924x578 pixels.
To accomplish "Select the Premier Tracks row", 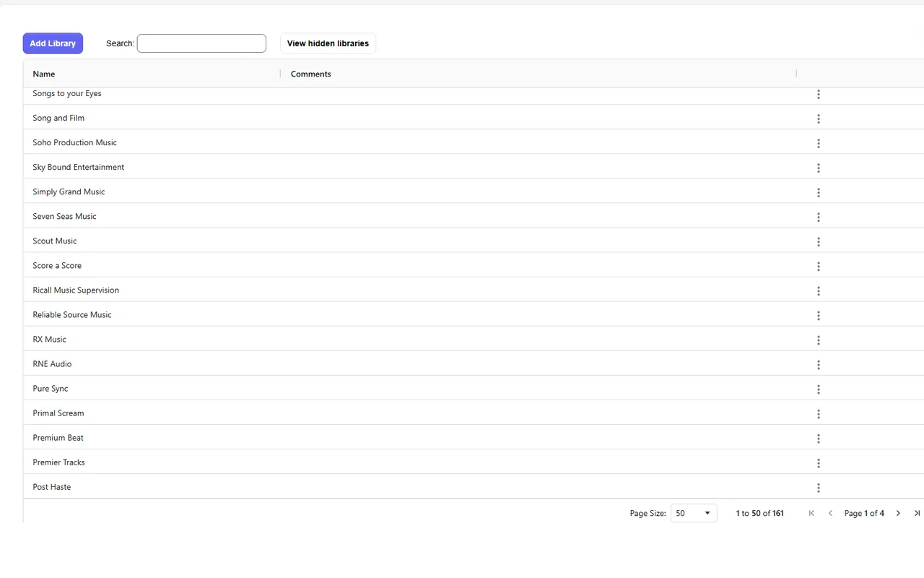I will [474, 462].
